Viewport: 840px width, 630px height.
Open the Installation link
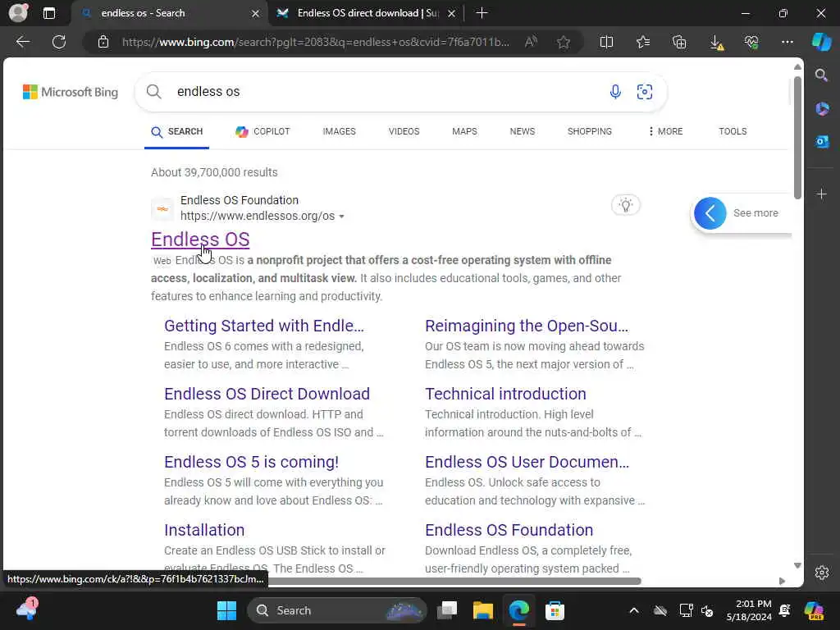204,530
